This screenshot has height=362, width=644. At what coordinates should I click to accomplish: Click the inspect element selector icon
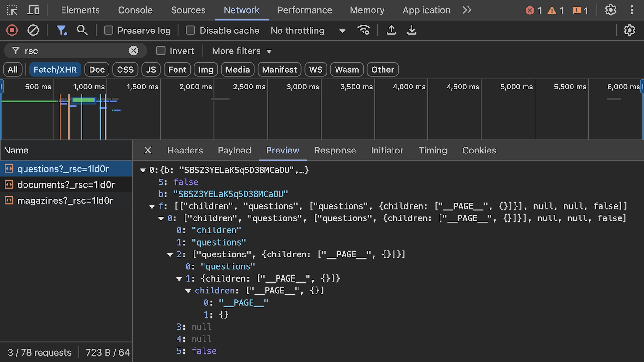[12, 10]
